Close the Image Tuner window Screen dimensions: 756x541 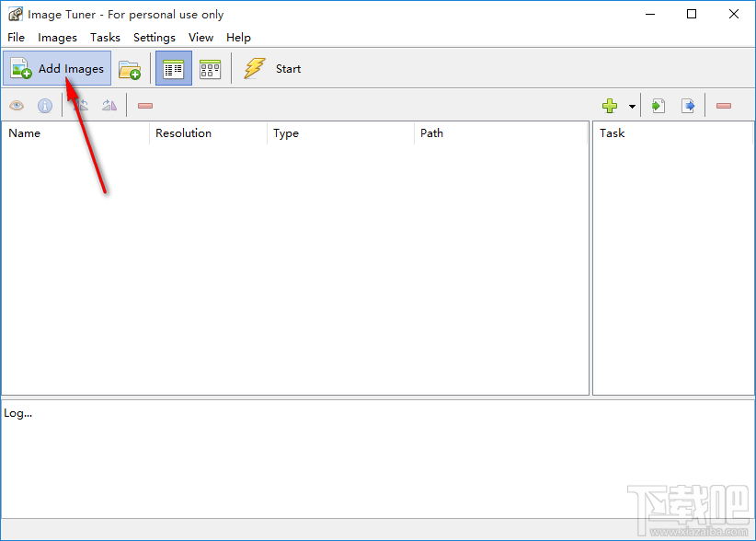pyautogui.click(x=734, y=14)
